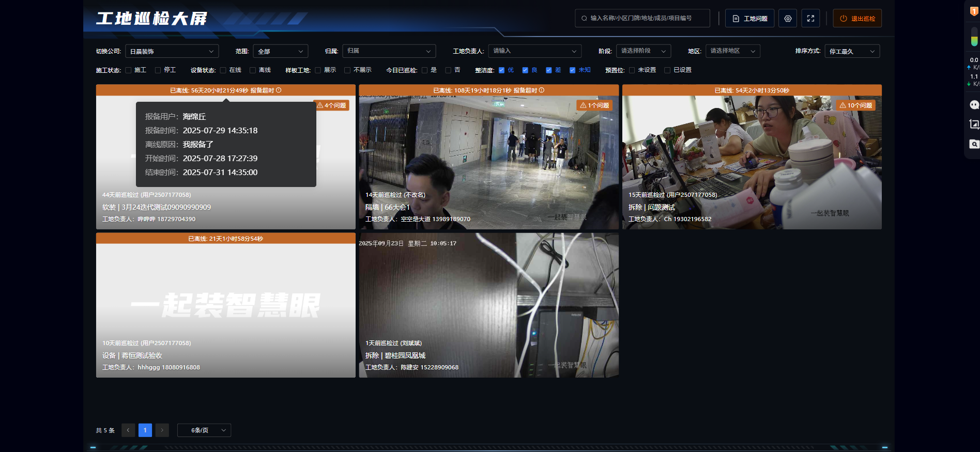Click 已离线: 21天1小时58分54秒 banner

(225, 239)
